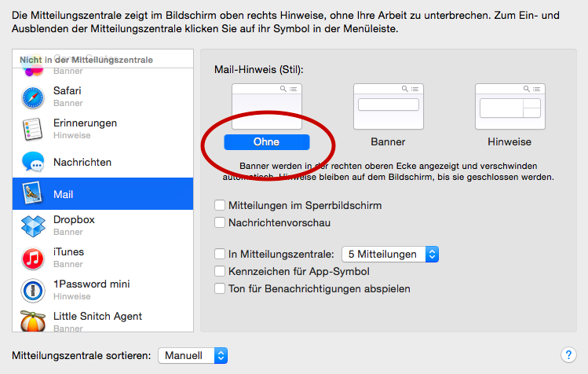Image resolution: width=588 pixels, height=374 pixels.
Task: Click the Dropbox box icon
Action: [x=33, y=226]
